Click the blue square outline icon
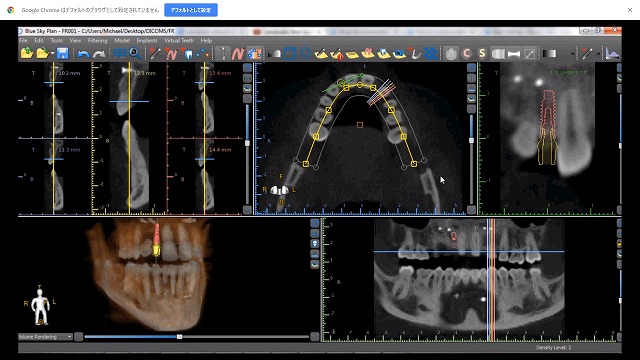Image resolution: width=640 pixels, height=360 pixels. pos(290,53)
